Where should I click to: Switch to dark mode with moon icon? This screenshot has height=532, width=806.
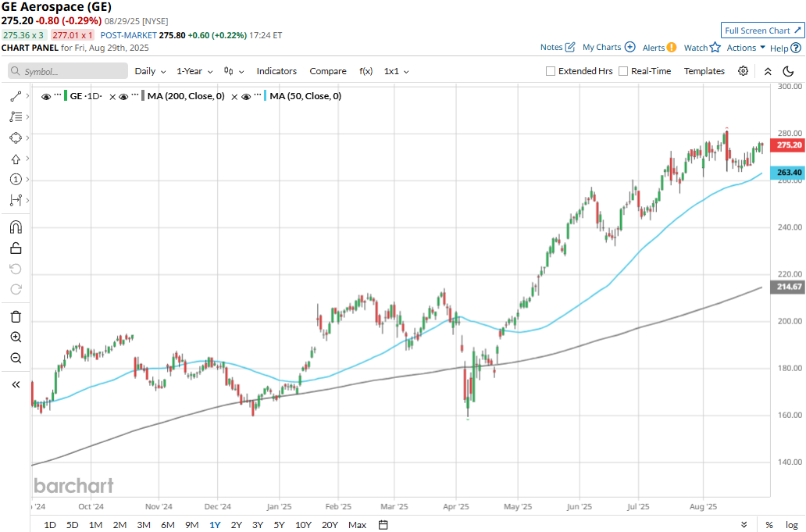click(x=788, y=71)
